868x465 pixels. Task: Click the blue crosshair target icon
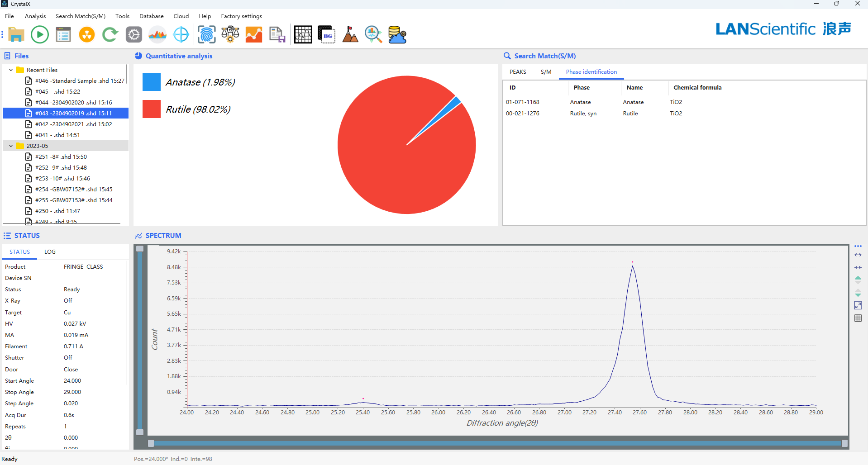(181, 35)
